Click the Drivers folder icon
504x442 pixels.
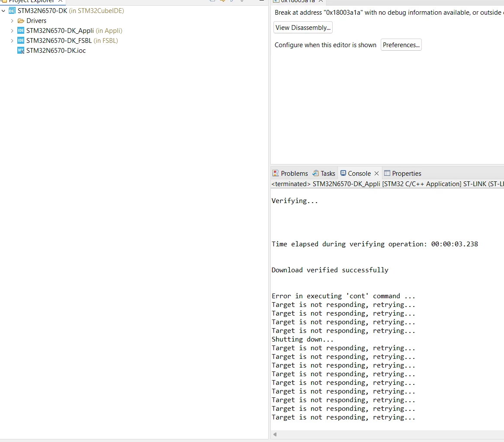[21, 21]
